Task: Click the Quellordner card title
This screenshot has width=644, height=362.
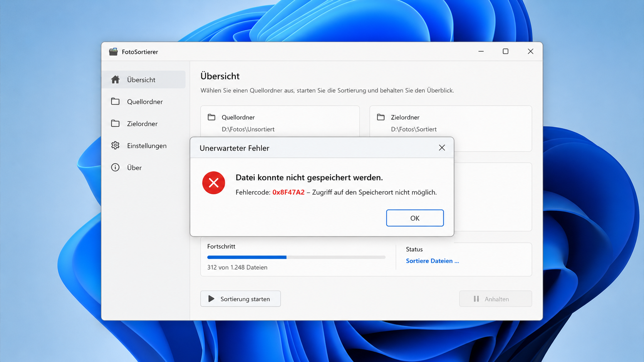Action: point(238,117)
